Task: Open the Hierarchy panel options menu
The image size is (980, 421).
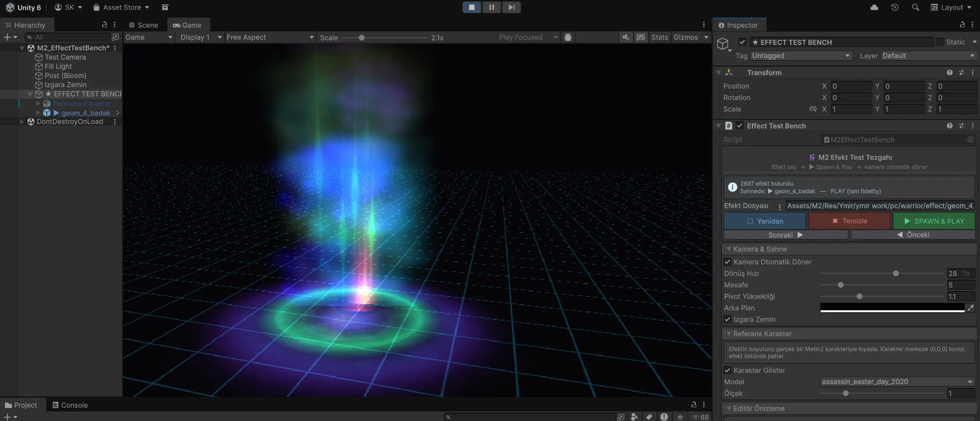Action: tap(115, 25)
